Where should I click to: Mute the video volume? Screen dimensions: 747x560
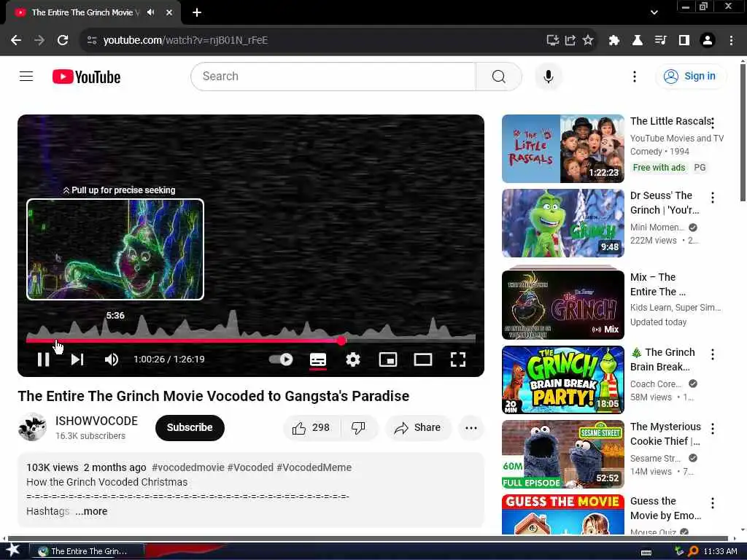point(112,359)
